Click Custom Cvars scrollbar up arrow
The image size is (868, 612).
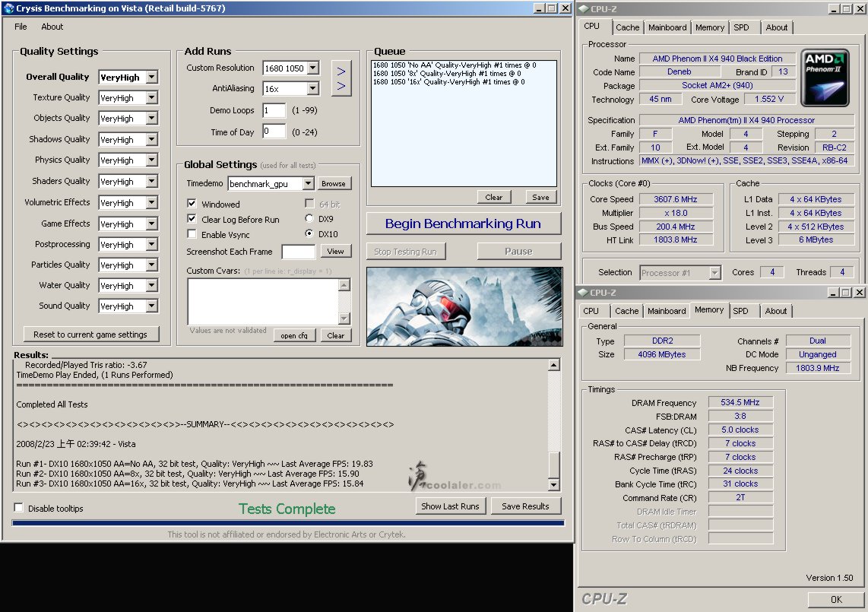click(x=344, y=284)
